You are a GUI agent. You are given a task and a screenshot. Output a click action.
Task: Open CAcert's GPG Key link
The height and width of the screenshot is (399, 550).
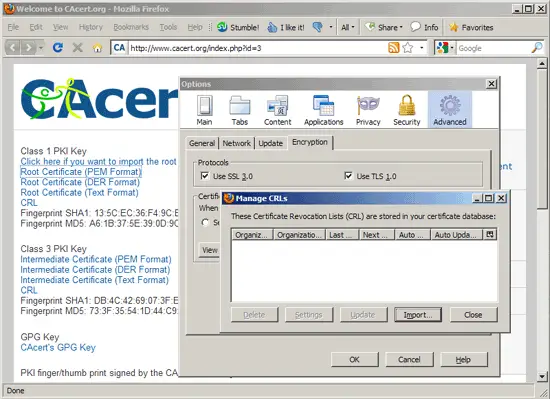(58, 347)
